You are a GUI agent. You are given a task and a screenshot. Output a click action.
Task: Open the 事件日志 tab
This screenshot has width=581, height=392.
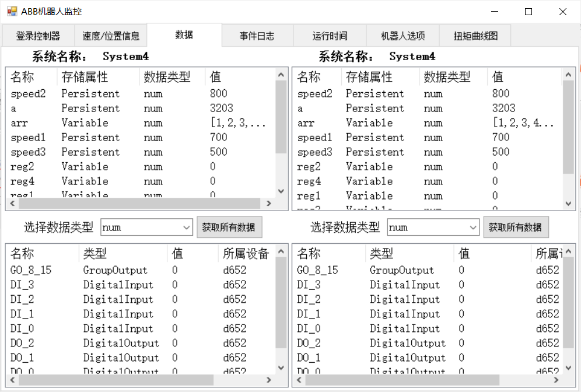(x=257, y=36)
